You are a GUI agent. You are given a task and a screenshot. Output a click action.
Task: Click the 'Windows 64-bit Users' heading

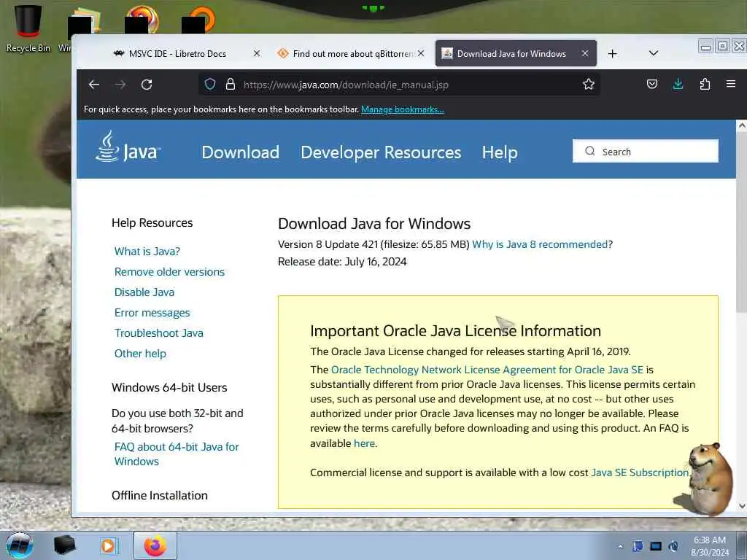[169, 388]
